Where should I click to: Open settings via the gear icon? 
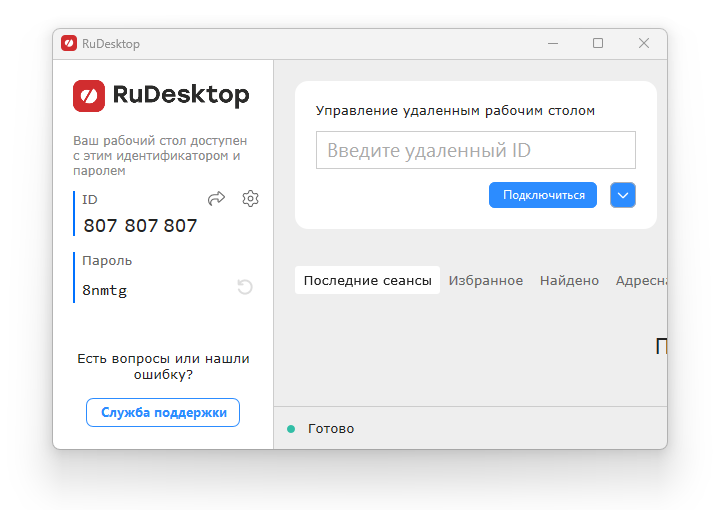pos(250,199)
